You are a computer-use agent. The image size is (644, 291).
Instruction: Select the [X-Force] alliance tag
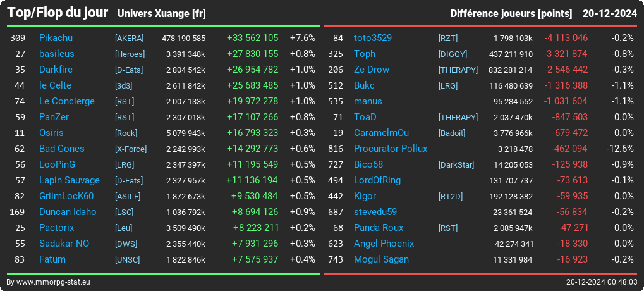(131, 149)
